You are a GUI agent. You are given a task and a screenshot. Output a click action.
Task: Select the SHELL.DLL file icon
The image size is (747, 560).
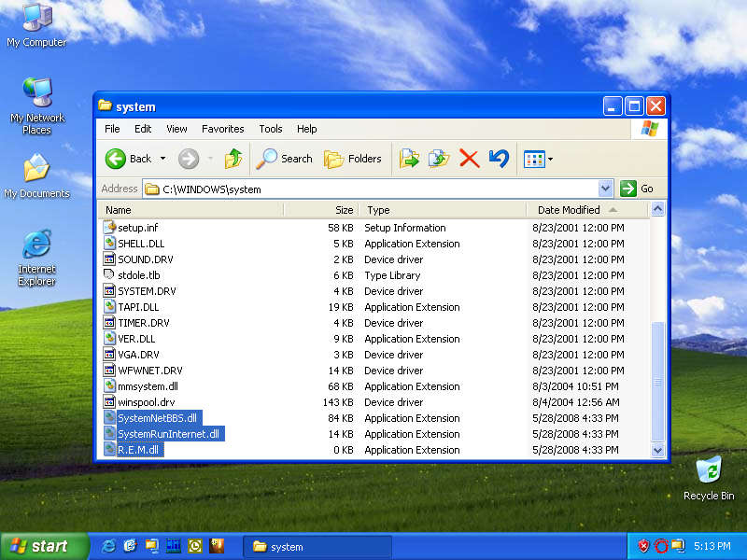[x=109, y=243]
